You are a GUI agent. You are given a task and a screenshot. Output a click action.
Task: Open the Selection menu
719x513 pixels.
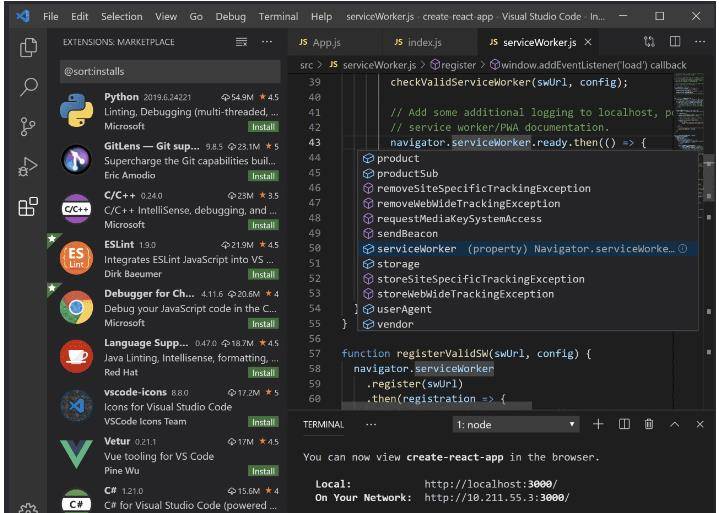[122, 17]
